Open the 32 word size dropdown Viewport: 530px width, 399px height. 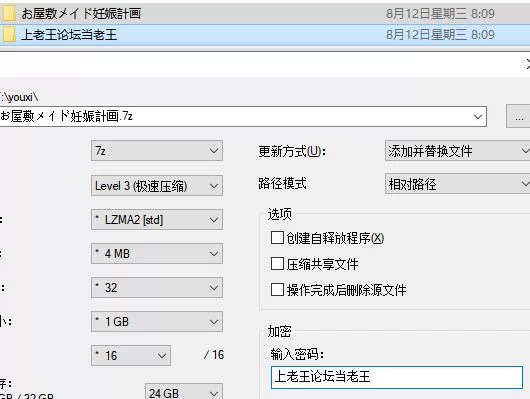[x=157, y=288]
